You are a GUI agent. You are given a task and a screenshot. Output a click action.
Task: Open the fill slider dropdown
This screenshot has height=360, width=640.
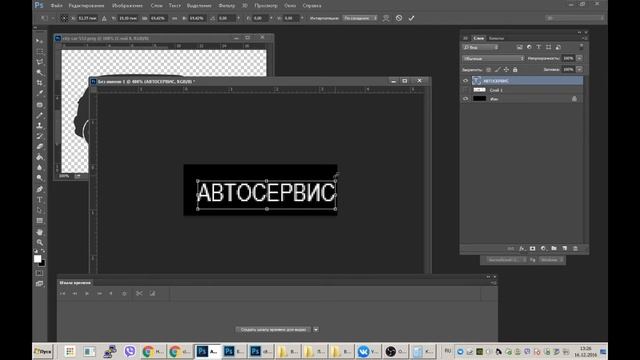click(x=579, y=70)
